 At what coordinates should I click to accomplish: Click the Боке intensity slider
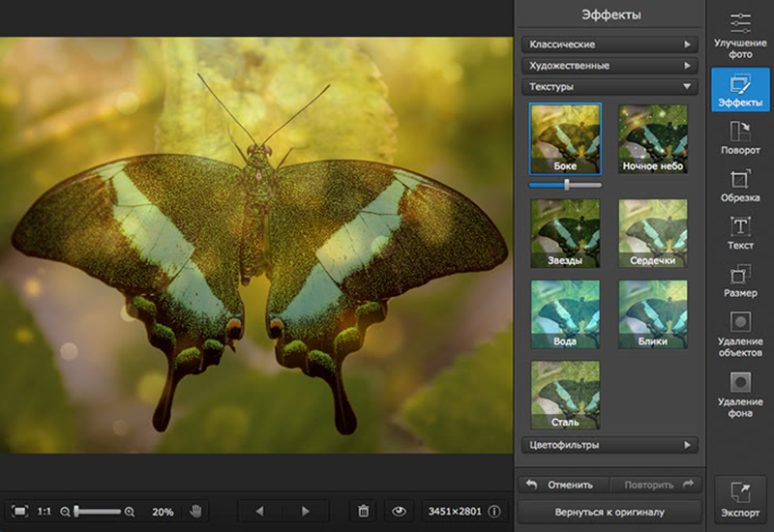click(565, 184)
